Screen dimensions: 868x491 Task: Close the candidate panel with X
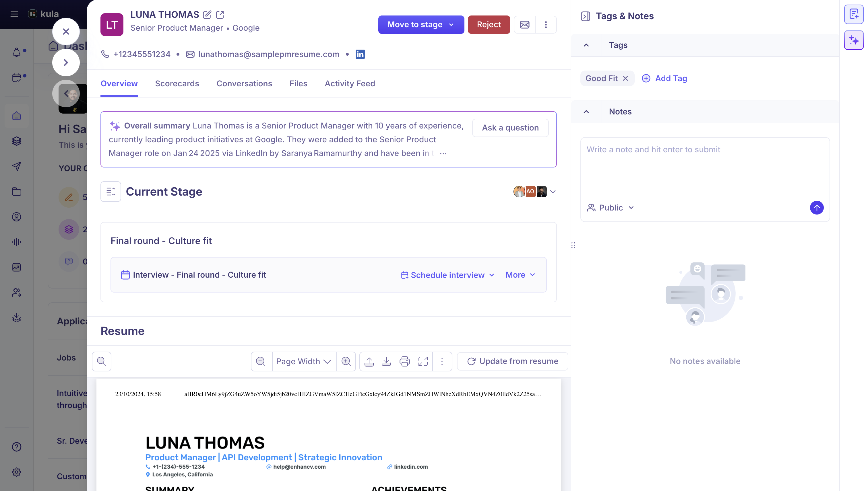pos(66,31)
